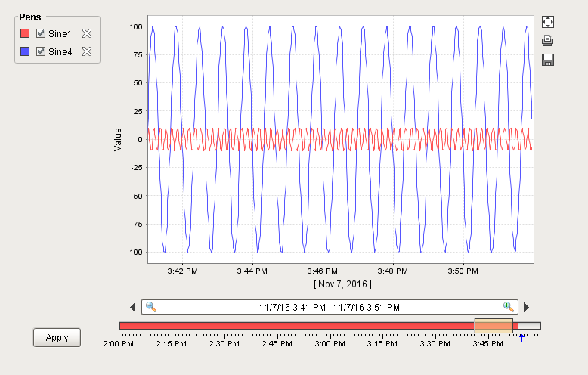Image resolution: width=588 pixels, height=375 pixels.
Task: Remove the Sine4 pen with its X icon
Action: (x=87, y=51)
